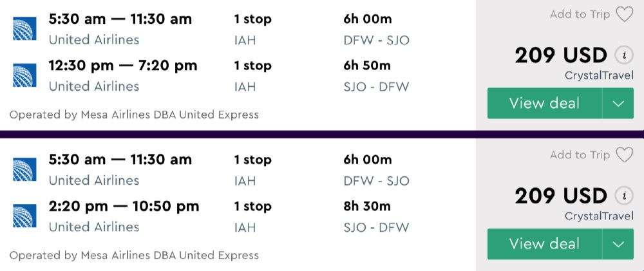The height and width of the screenshot is (271, 644).
Task: Select the 12:30 pm — 7:20 pm return flight
Action: [x=123, y=66]
